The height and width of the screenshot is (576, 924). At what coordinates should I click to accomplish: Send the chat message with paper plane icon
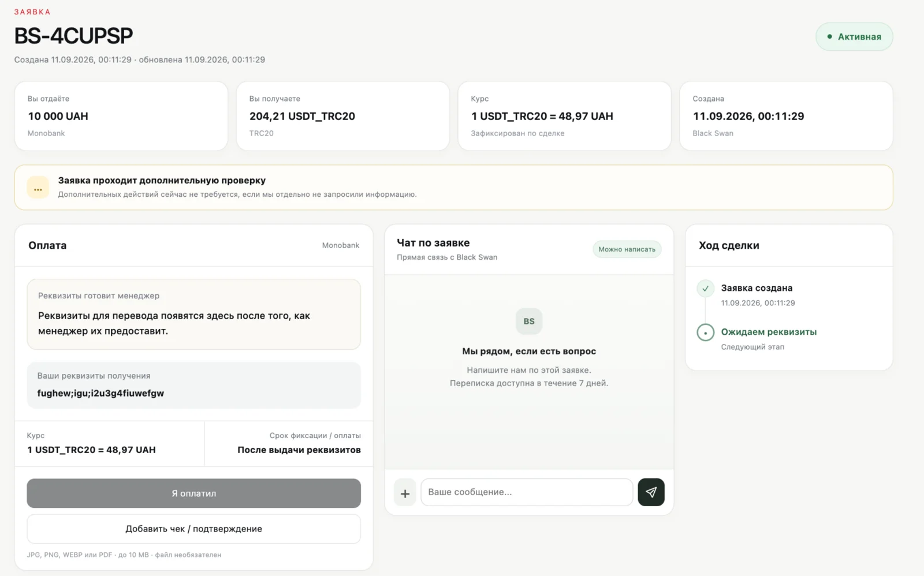(x=651, y=492)
